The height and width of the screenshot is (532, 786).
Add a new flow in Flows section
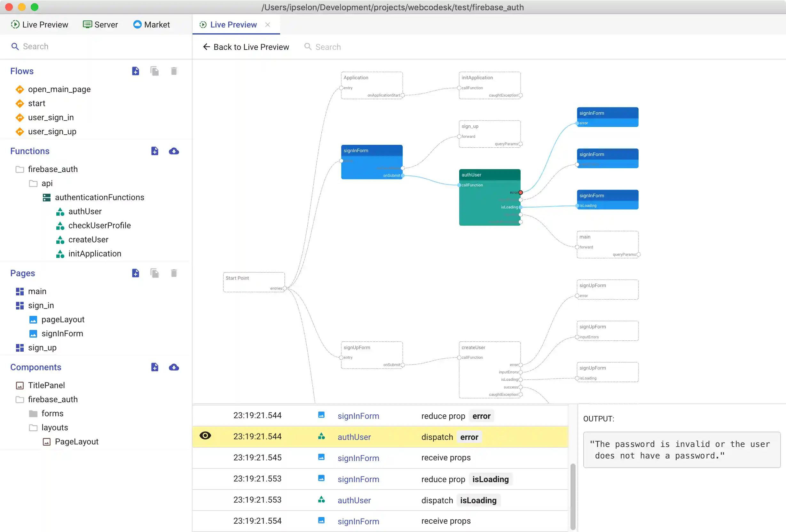tap(135, 71)
